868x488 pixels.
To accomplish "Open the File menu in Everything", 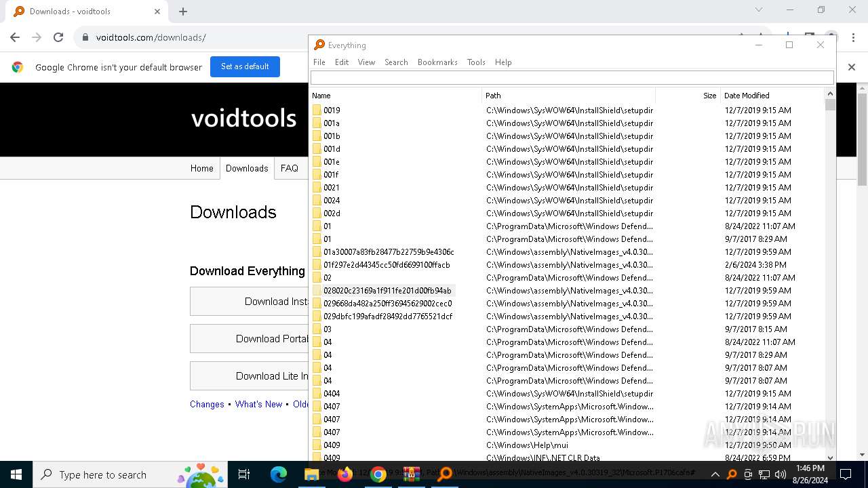I will [x=319, y=62].
